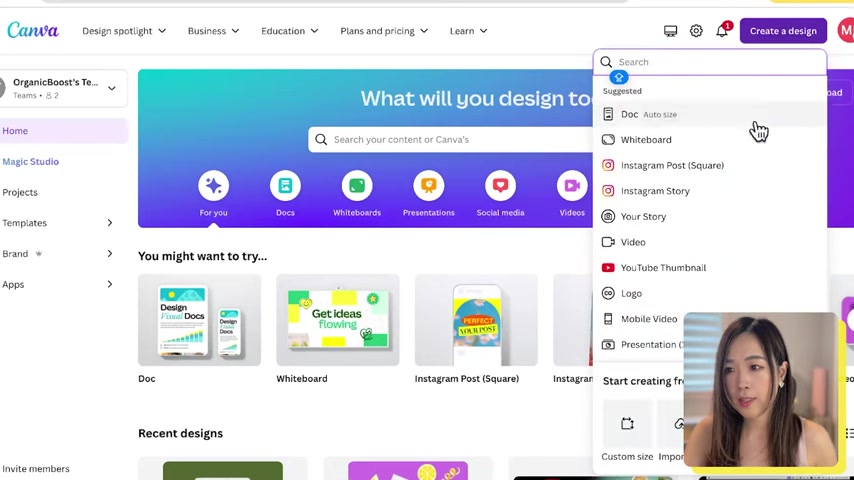The image size is (854, 480).
Task: Expand the Business menu
Action: [x=213, y=31]
